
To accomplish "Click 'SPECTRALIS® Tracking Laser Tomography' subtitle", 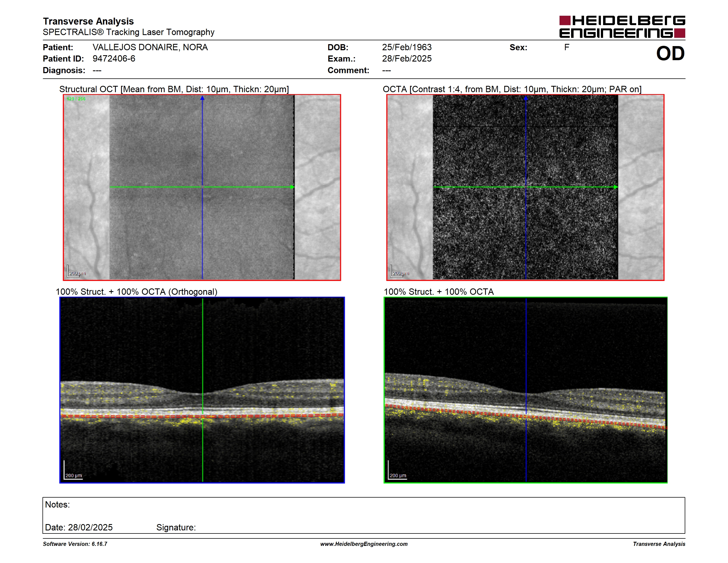I will 129,32.
